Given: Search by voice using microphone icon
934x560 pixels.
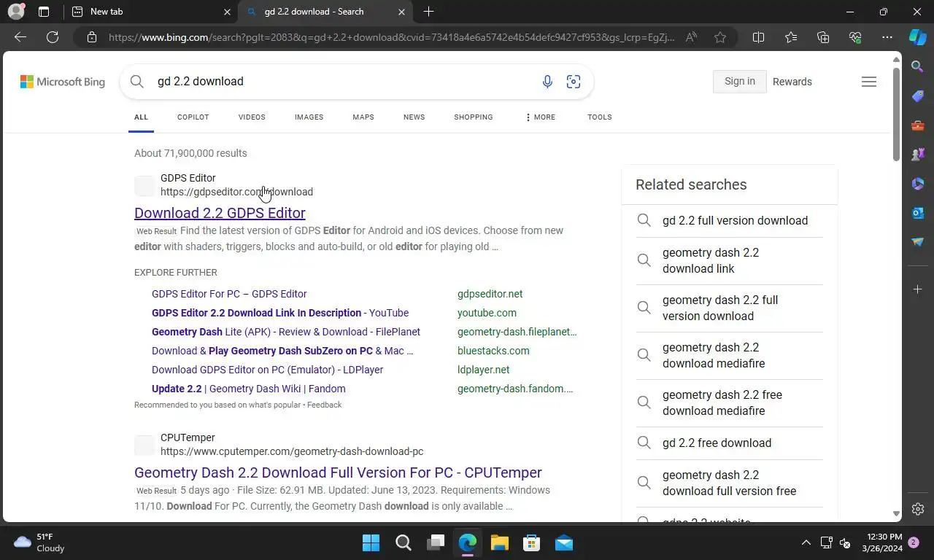Looking at the screenshot, I should tap(547, 82).
